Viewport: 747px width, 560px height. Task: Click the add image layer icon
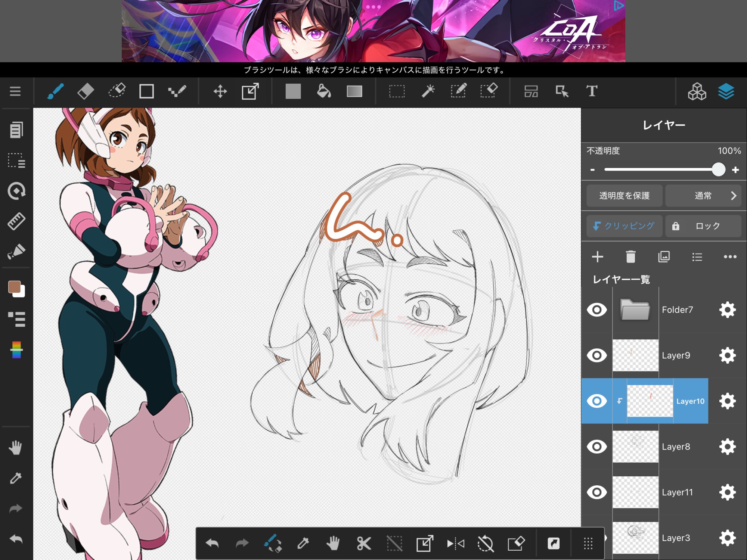coord(664,256)
